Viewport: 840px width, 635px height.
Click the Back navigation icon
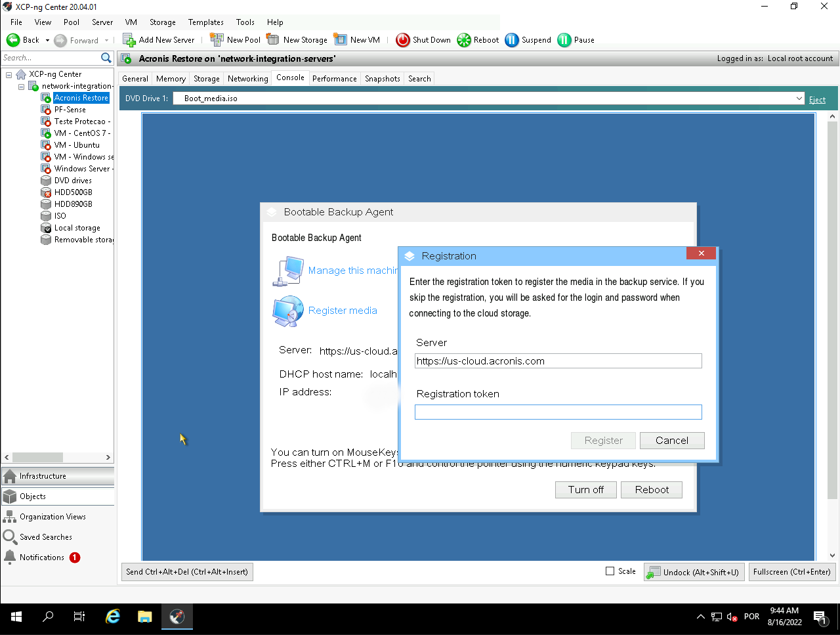click(x=13, y=40)
